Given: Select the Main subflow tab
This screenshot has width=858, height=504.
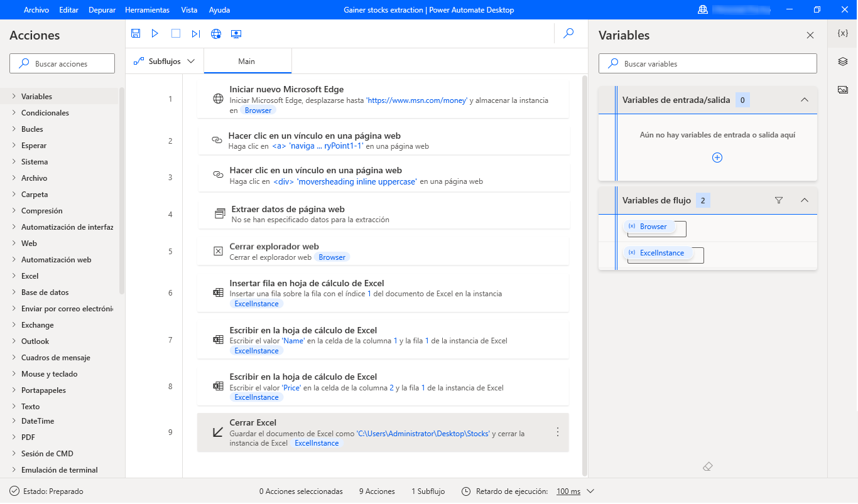Looking at the screenshot, I should click(x=247, y=62).
